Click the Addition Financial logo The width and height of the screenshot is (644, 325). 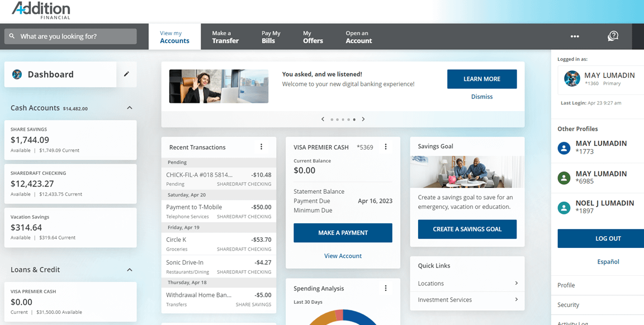41,10
